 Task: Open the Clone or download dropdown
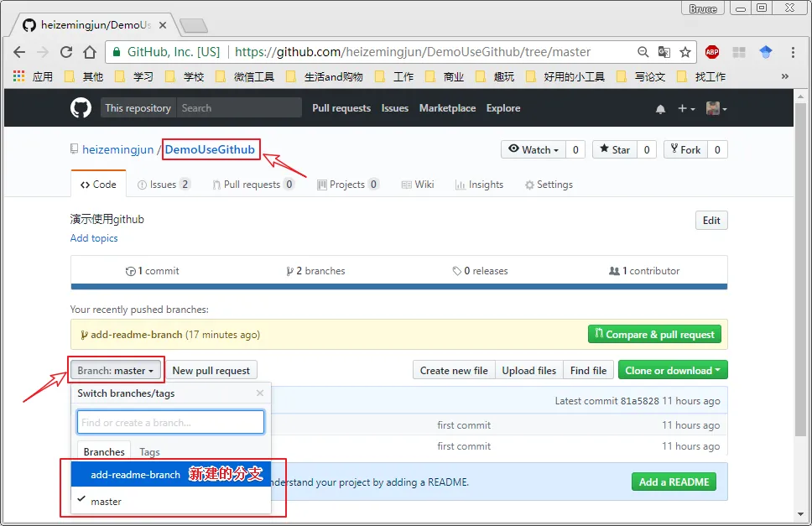(x=673, y=370)
